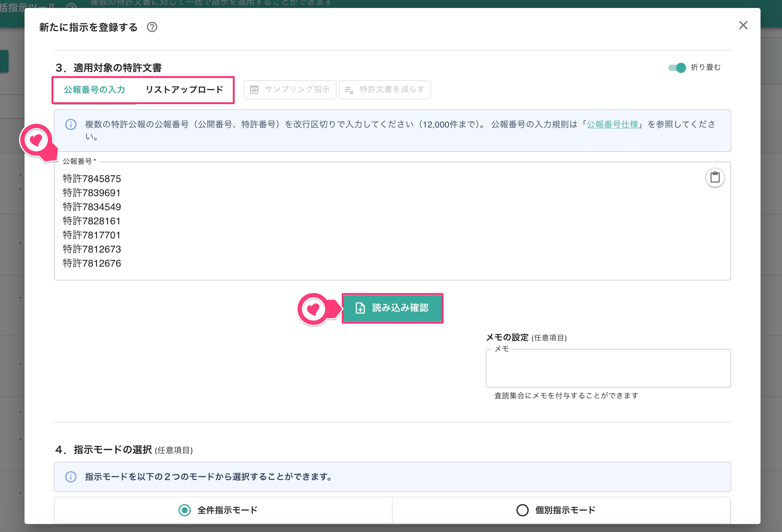
Task: Click the メモ input field
Action: [x=608, y=368]
